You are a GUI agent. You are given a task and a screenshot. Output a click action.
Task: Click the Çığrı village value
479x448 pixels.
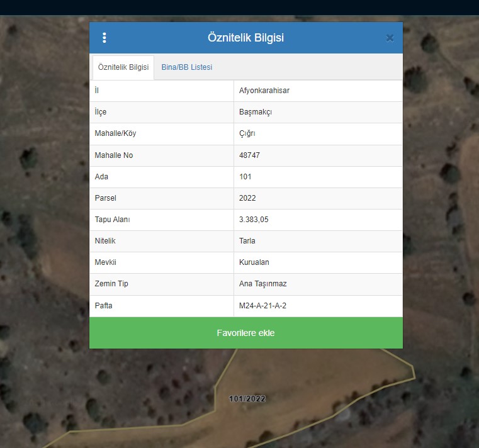point(247,133)
